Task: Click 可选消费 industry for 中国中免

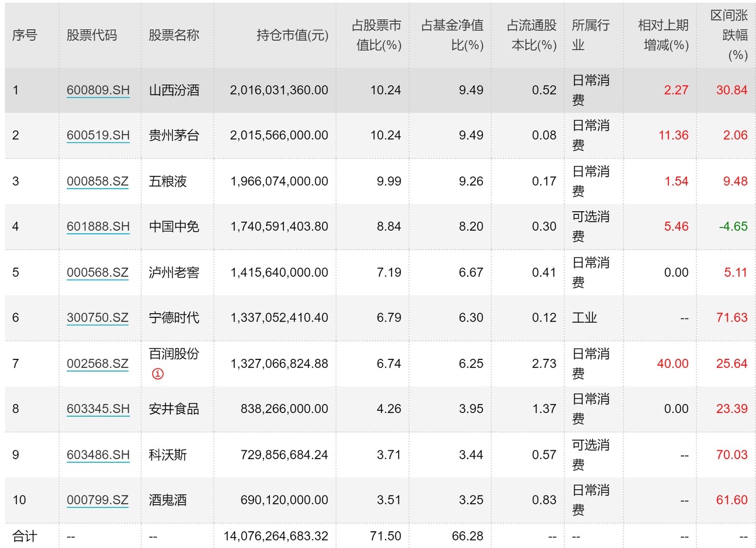Action: (591, 226)
